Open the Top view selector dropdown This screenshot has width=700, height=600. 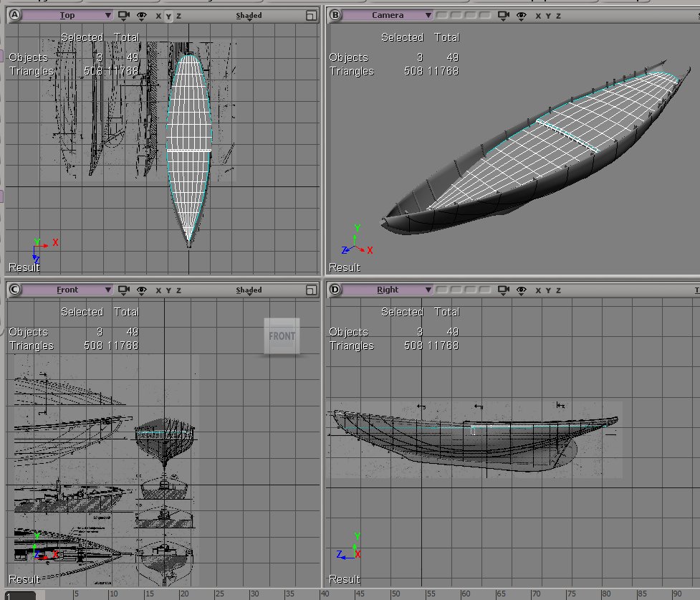pos(68,15)
